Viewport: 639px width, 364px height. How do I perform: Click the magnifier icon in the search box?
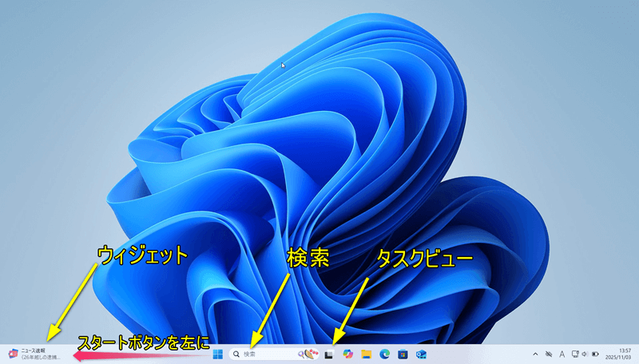pos(236,354)
